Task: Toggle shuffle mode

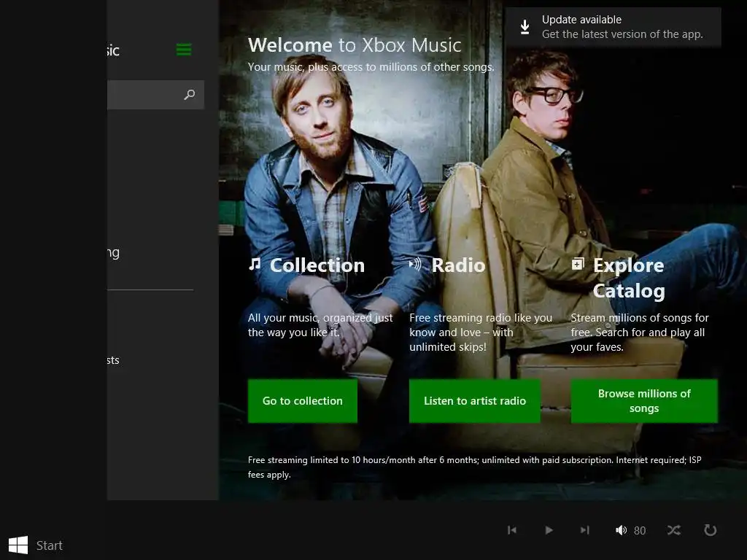Action: click(x=673, y=530)
